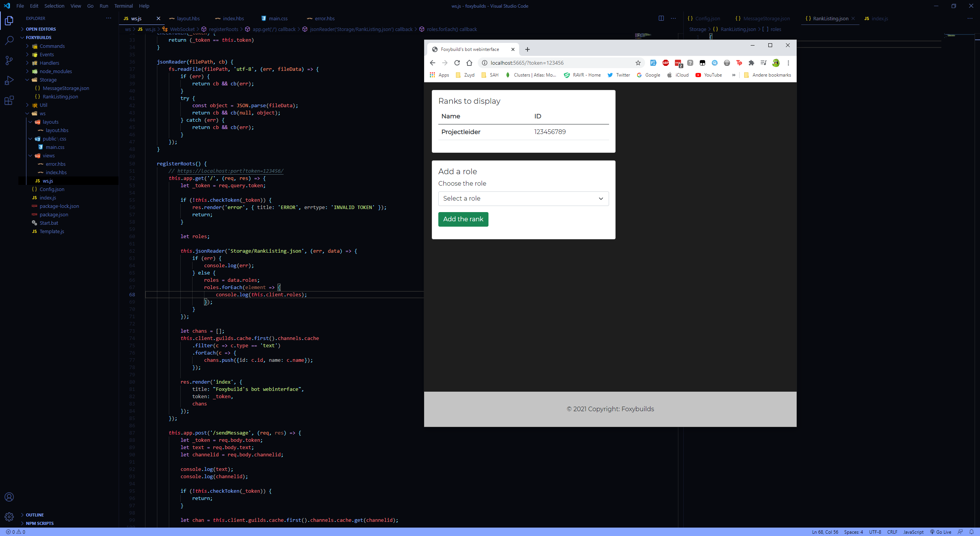Switch to the index.hbs editor tab

tap(233, 18)
